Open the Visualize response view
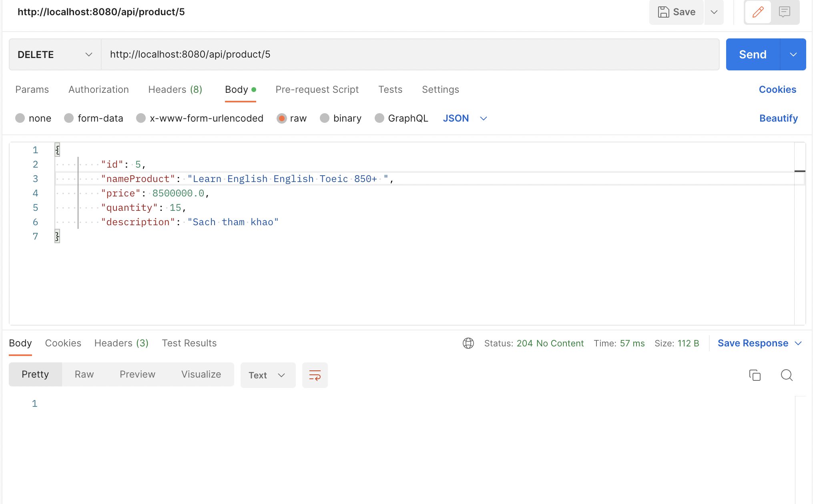This screenshot has height=504, width=819. [x=201, y=374]
